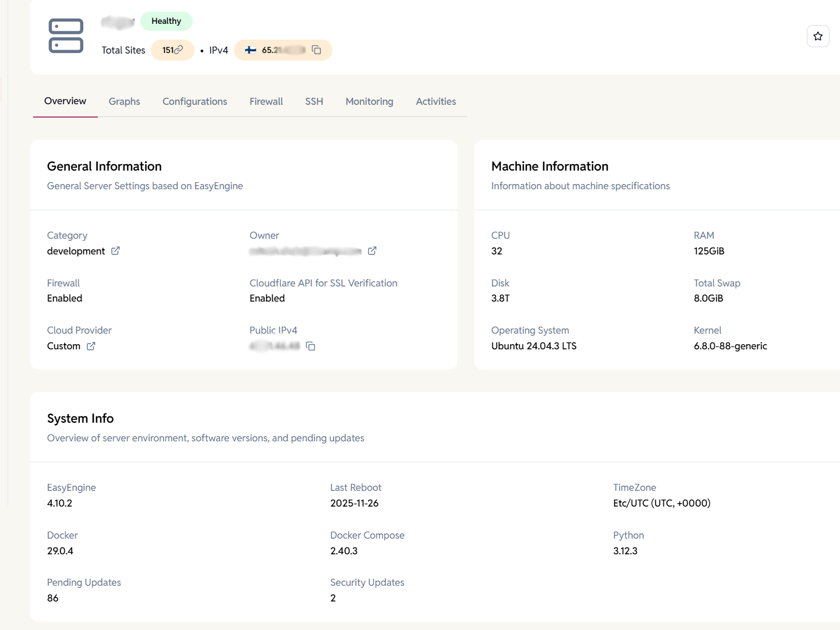Screen dimensions: 840x630
Task: Switch to the SSH tab
Action: [x=314, y=101]
